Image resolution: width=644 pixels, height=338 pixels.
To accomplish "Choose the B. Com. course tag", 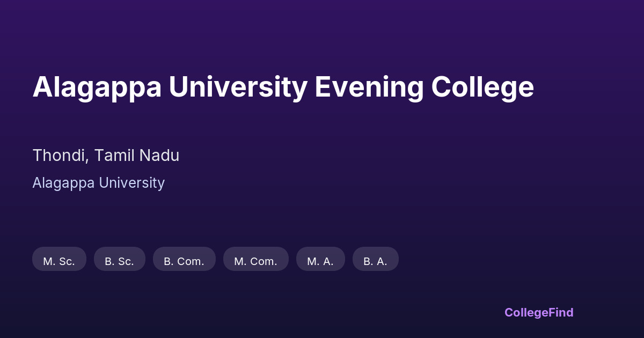I will click(184, 261).
